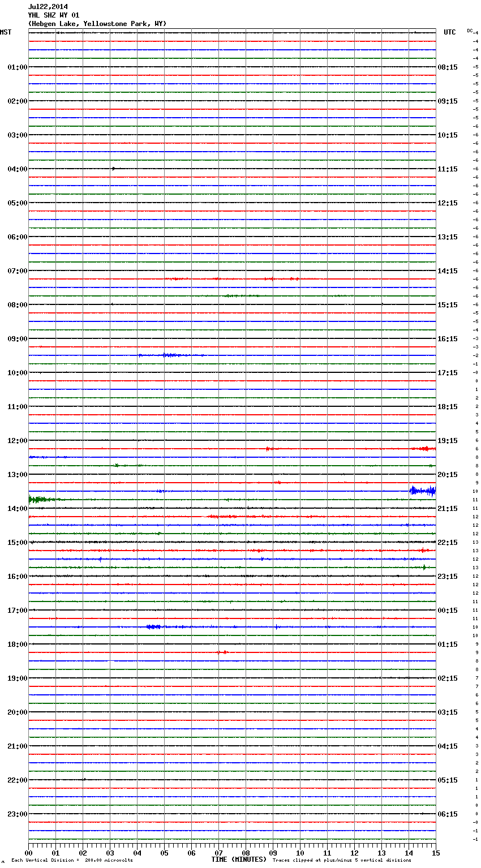481x868 pixels.
Task: Click red burst at end of 12:15 trace
Action: [x=424, y=449]
